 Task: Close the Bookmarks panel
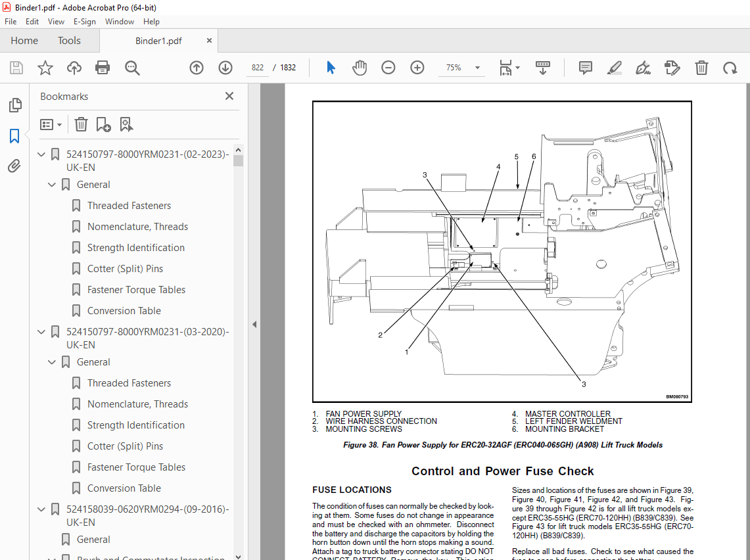click(229, 96)
